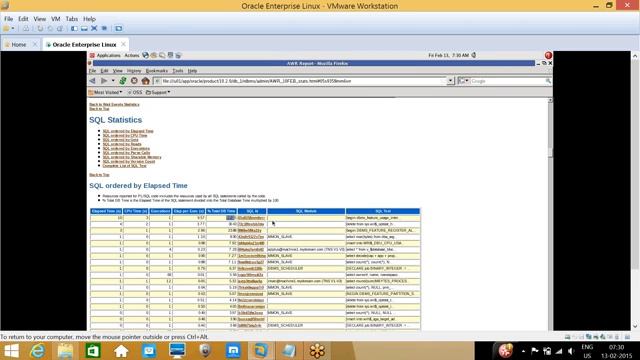This screenshot has height=360, width=640.
Task: Click the 'SQL Module' column header
Action: pyautogui.click(x=306, y=211)
